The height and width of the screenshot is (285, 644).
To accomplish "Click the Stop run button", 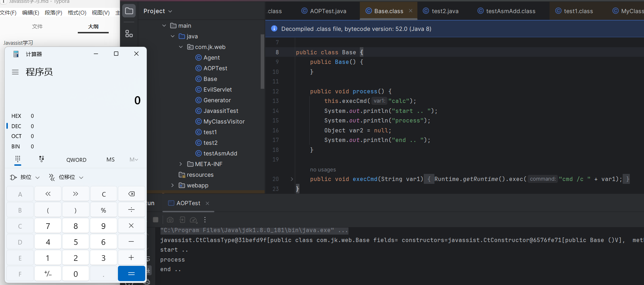I will coord(156,220).
